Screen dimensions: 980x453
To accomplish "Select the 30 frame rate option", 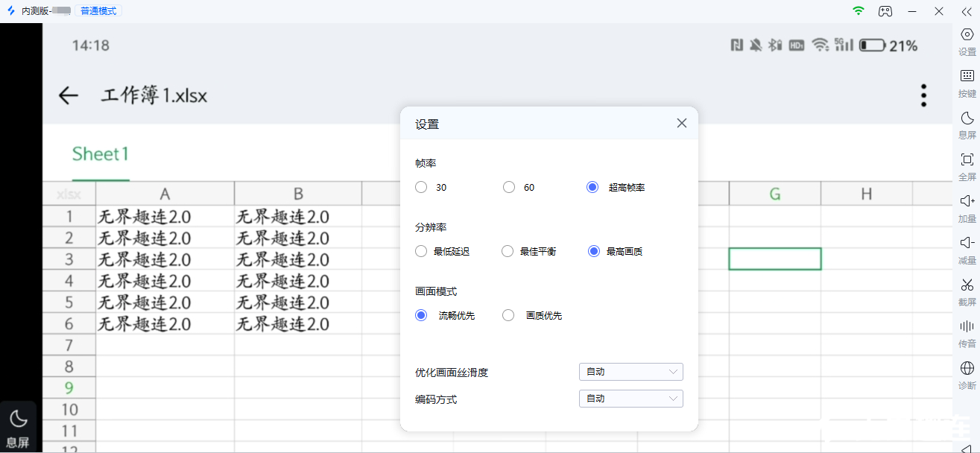I will (x=422, y=188).
